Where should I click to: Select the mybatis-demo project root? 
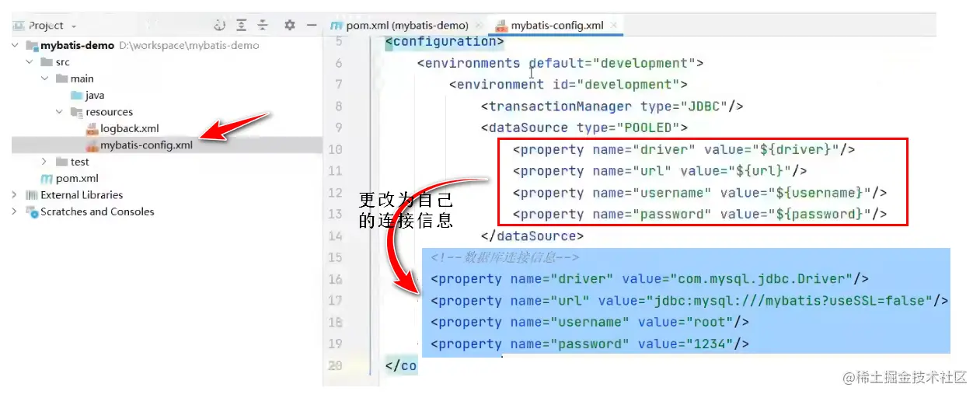(78, 45)
